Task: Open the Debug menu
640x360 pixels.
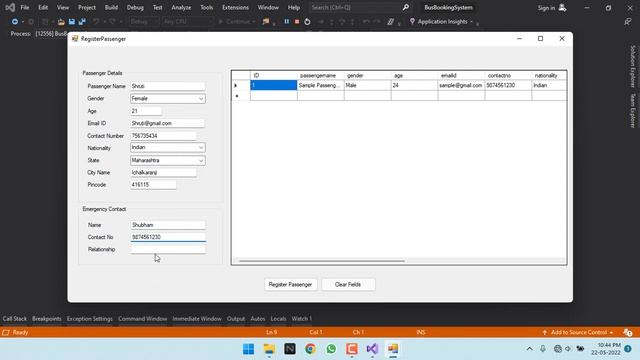Action: (135, 7)
